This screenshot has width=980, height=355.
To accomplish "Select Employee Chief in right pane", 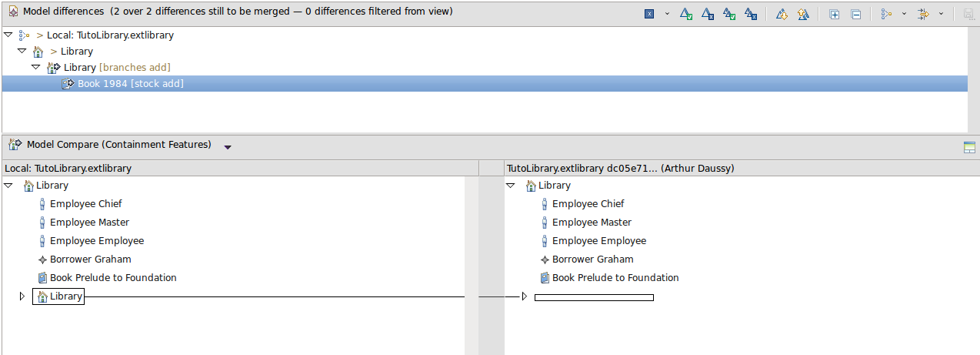I will click(x=588, y=204).
